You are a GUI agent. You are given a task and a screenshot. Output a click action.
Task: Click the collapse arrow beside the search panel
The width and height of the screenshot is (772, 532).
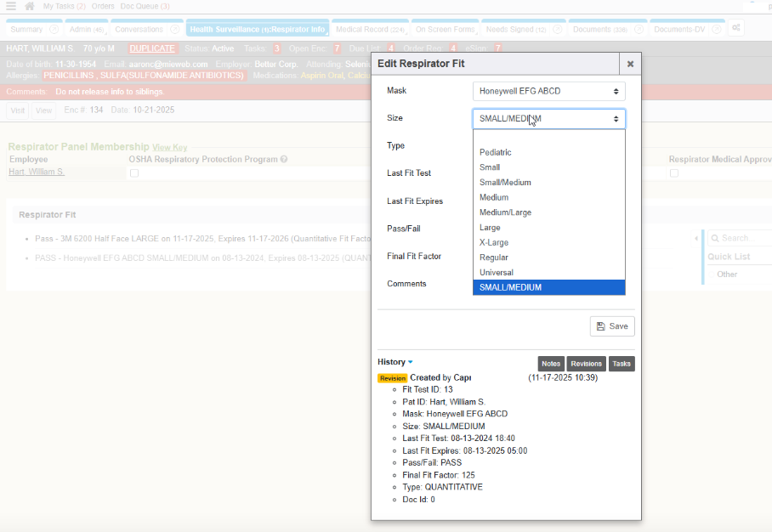click(x=697, y=238)
